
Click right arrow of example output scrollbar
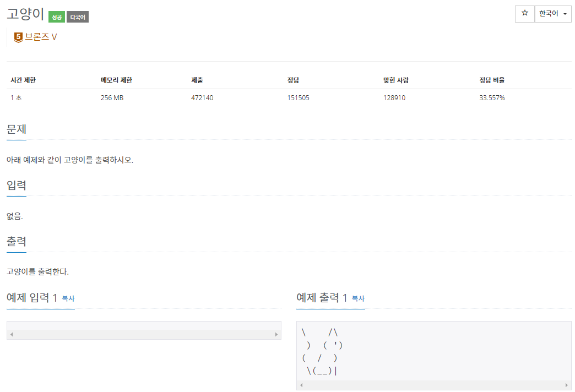[567, 385]
